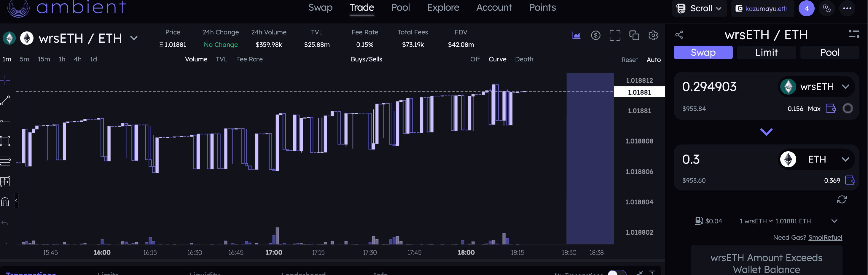The width and height of the screenshot is (868, 275).
Task: Select the 1d timeframe
Action: tap(93, 59)
